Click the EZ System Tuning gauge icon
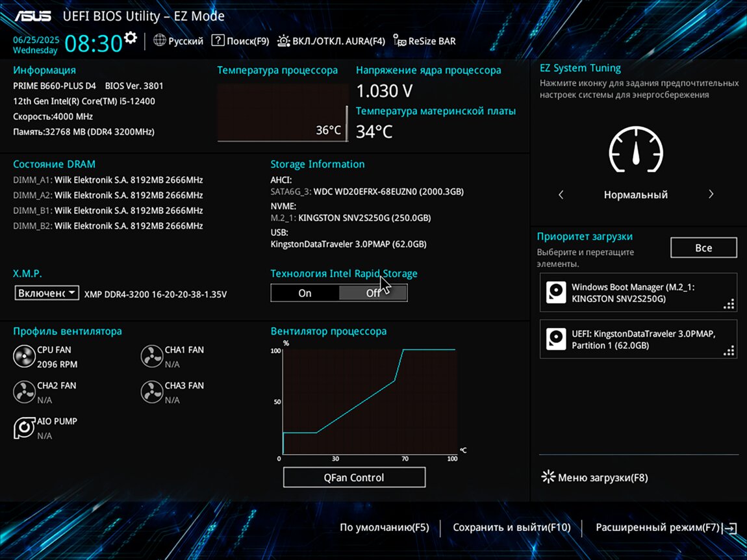The image size is (747, 560). click(x=635, y=149)
